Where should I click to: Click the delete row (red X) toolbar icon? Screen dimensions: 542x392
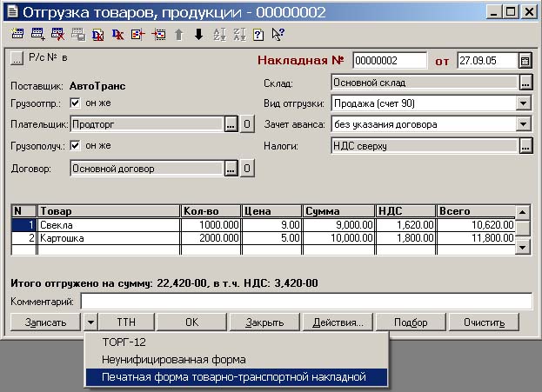(57, 34)
